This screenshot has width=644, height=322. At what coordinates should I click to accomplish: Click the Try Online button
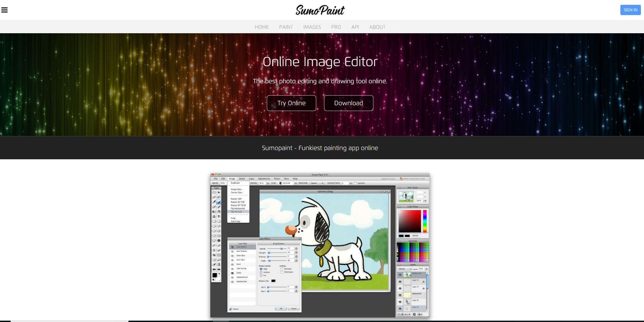[291, 103]
